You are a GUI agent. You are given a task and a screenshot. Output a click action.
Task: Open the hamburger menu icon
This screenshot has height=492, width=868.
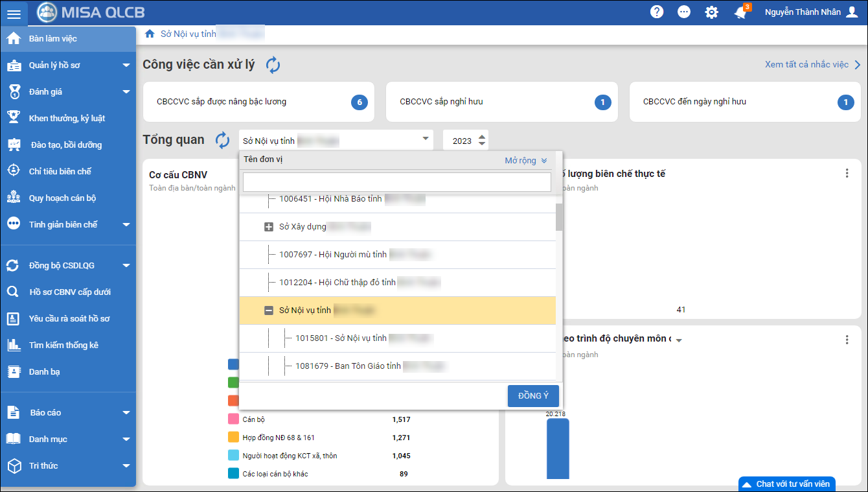(x=14, y=14)
